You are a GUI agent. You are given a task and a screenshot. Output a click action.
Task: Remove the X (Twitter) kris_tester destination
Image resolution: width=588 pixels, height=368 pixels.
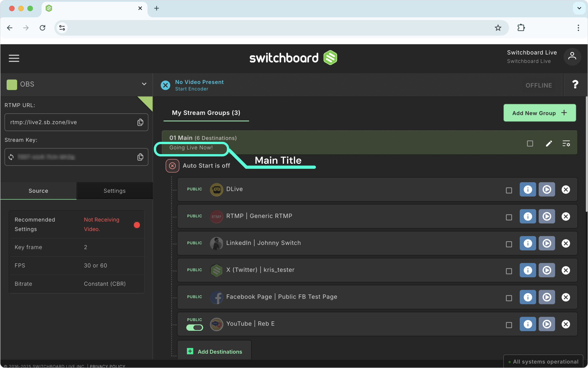click(566, 270)
